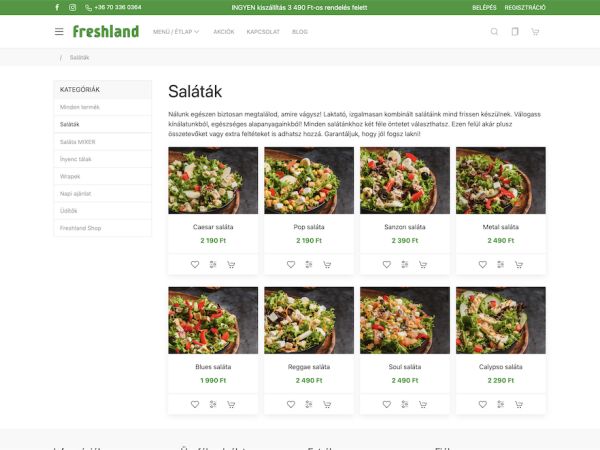Expand the Menü / Étlap dropdown

coord(176,32)
